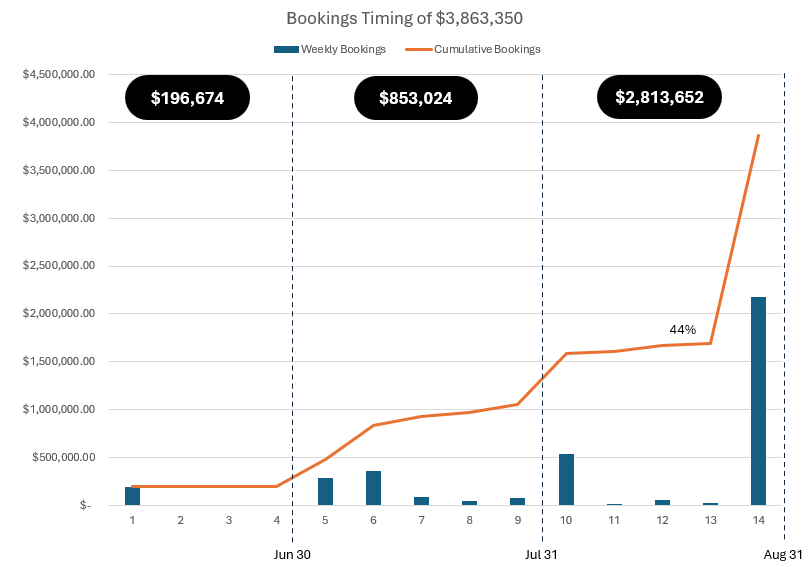This screenshot has height=567, width=810.
Task: Select the chart title Bookings Timing
Action: pyautogui.click(x=404, y=18)
